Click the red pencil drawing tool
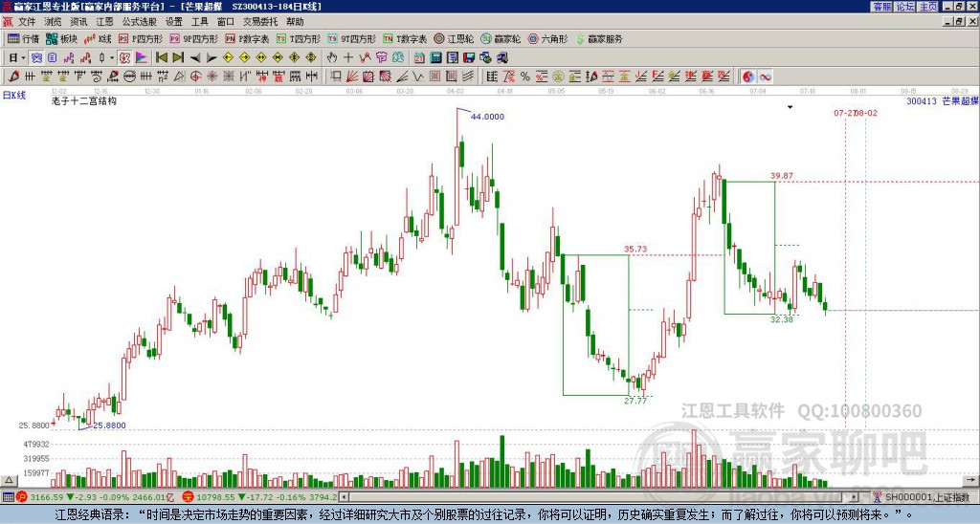The width and height of the screenshot is (980, 524). (13, 76)
